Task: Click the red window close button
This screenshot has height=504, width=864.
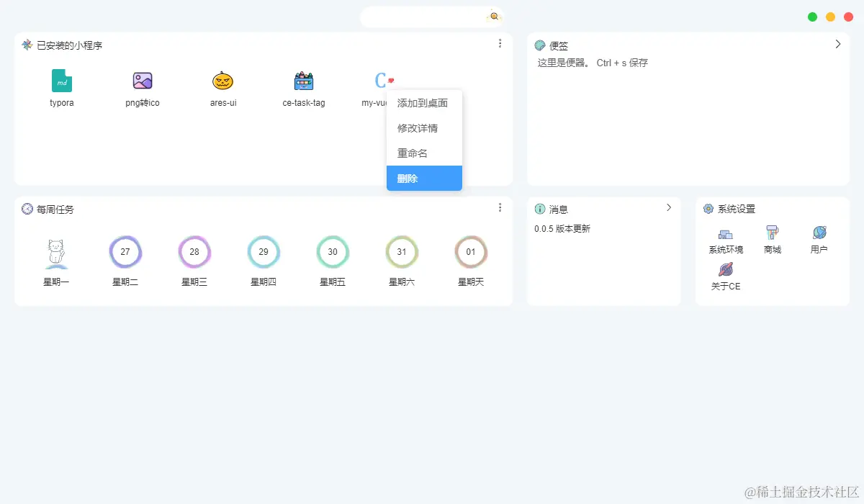Action: click(848, 17)
